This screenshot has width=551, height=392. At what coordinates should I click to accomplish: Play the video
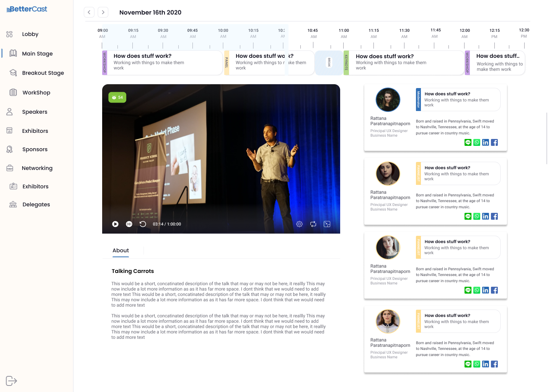pos(115,224)
